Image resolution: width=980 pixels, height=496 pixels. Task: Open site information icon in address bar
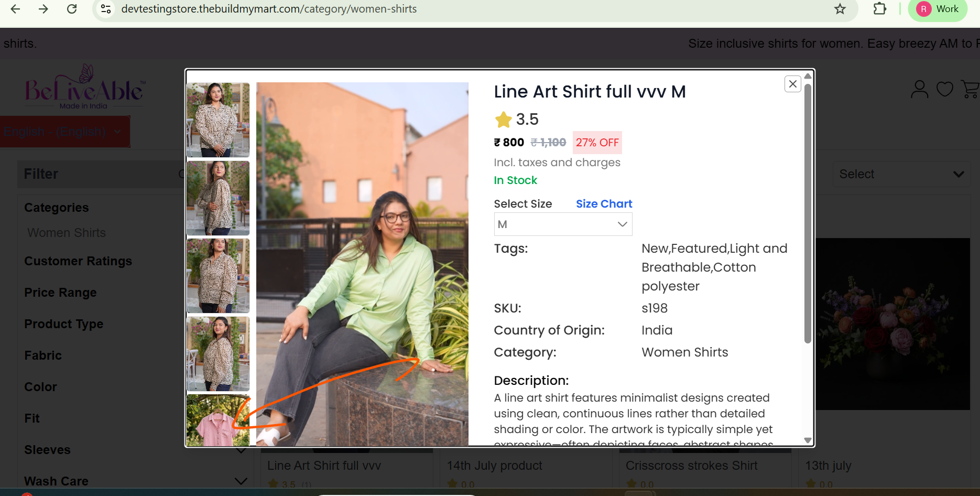tap(106, 9)
